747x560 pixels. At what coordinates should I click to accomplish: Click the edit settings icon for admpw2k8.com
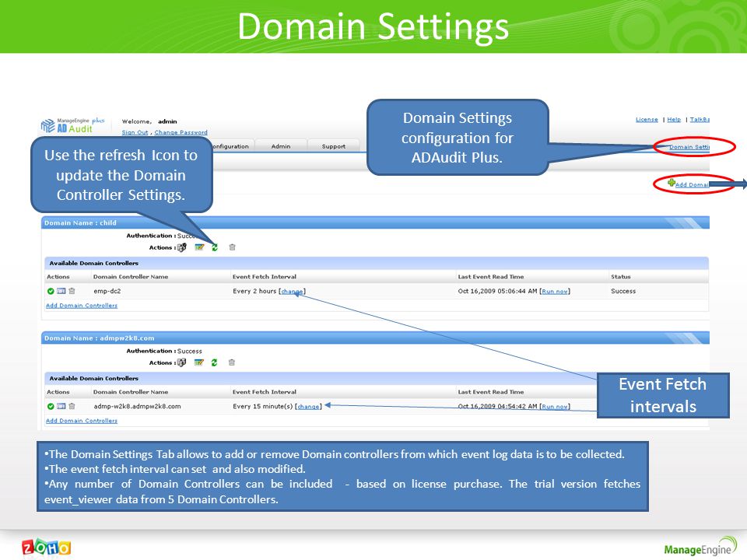pos(198,362)
